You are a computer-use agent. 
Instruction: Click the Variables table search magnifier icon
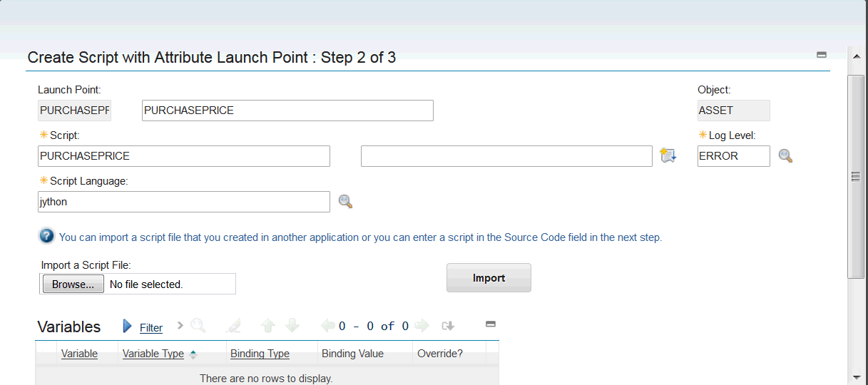198,327
